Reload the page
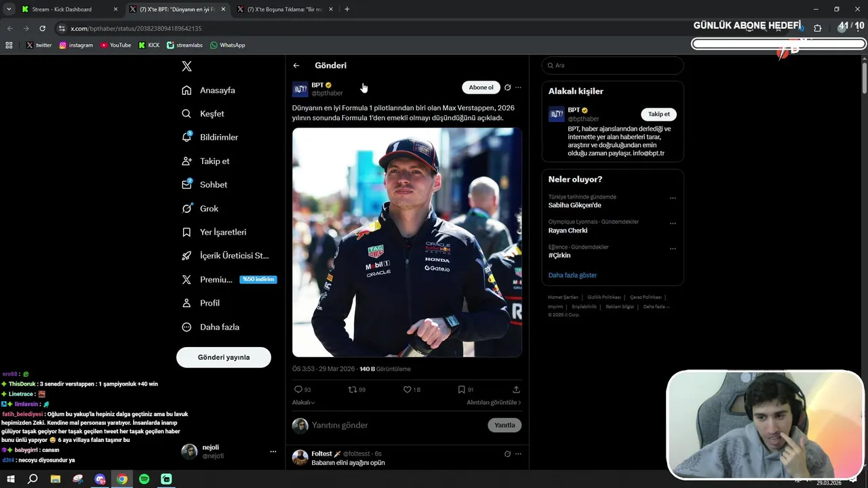The image size is (868, 488). (42, 28)
